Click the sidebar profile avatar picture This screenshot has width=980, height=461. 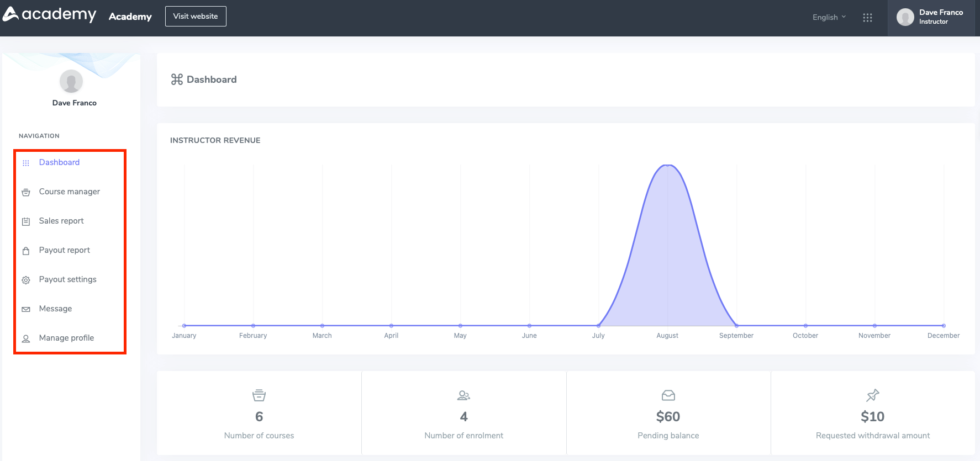(x=71, y=82)
